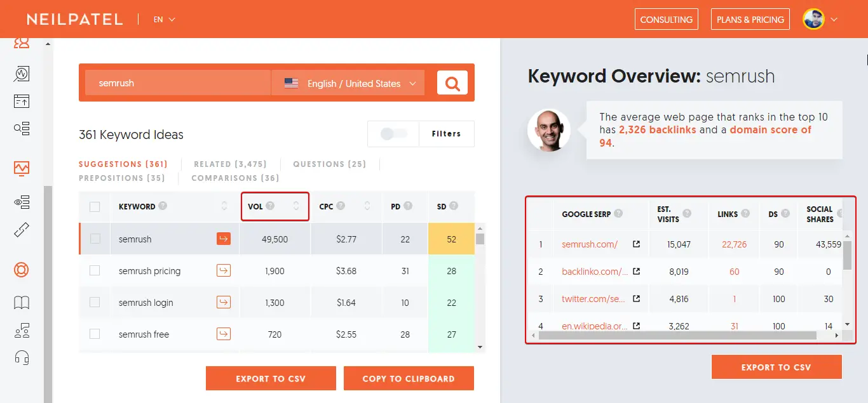Check the box for semrush keyword row
The image size is (868, 403).
point(95,239)
